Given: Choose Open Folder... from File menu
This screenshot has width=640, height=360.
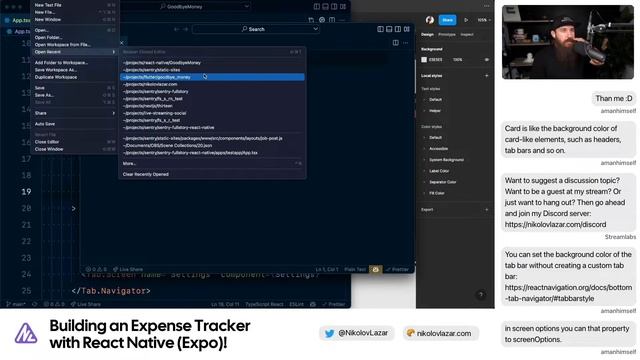Looking at the screenshot, I should tap(74, 37).
